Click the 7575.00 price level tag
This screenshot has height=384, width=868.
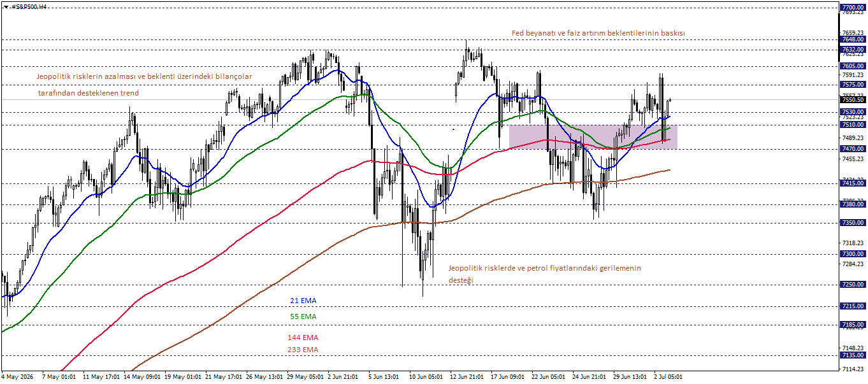[852, 84]
